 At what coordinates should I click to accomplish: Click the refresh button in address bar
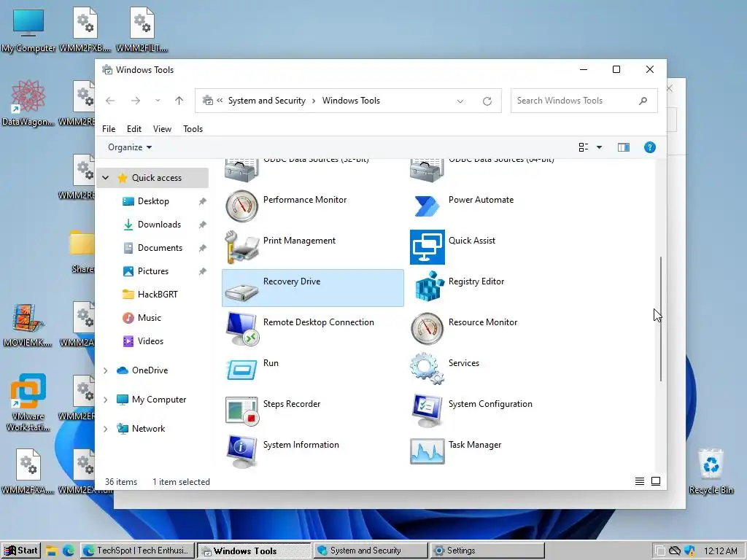pos(487,101)
